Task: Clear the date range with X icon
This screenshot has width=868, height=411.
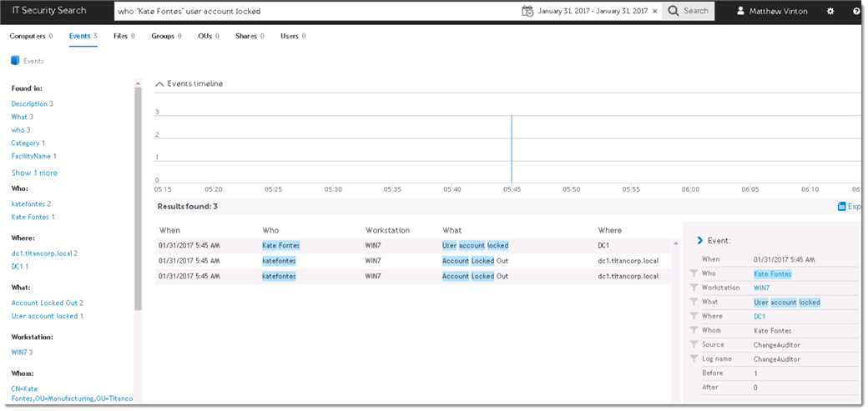Action: [655, 11]
